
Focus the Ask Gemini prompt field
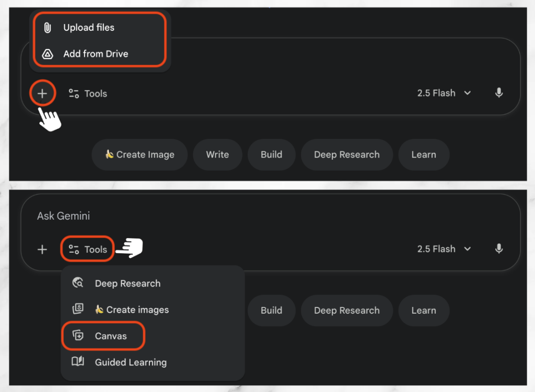261,216
